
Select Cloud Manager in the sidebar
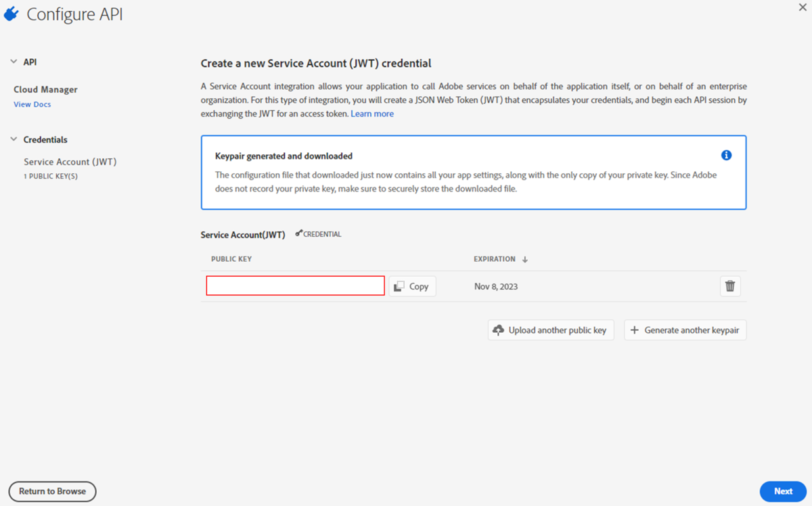[45, 89]
